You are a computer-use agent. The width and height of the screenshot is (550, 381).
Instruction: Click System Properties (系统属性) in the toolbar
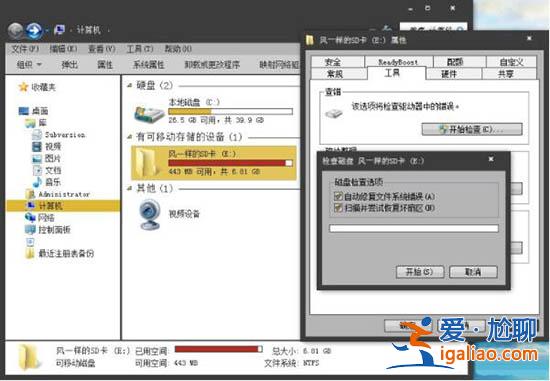click(x=148, y=65)
